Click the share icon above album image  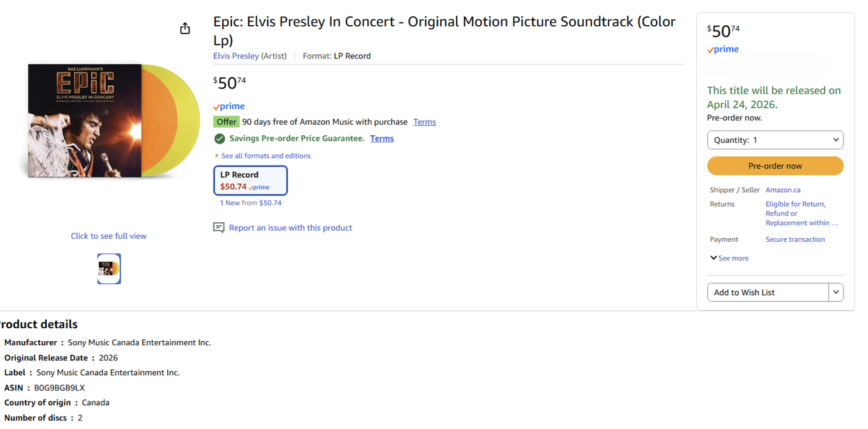click(185, 29)
